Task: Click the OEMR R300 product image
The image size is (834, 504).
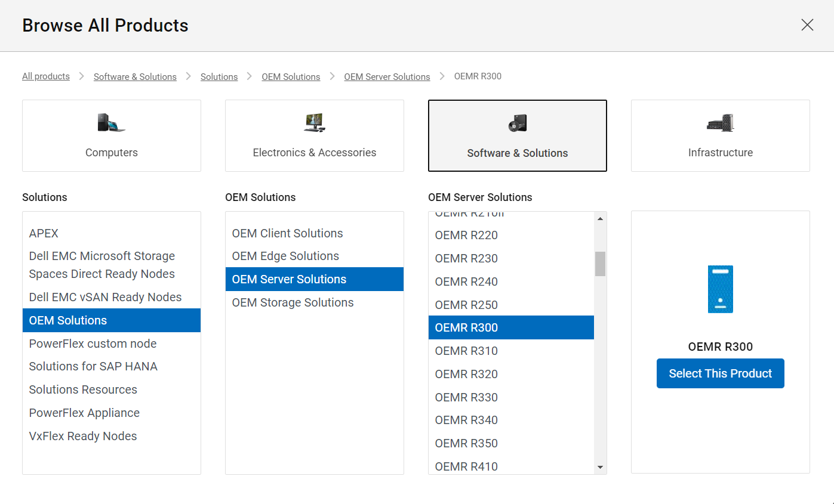Action: pos(720,289)
